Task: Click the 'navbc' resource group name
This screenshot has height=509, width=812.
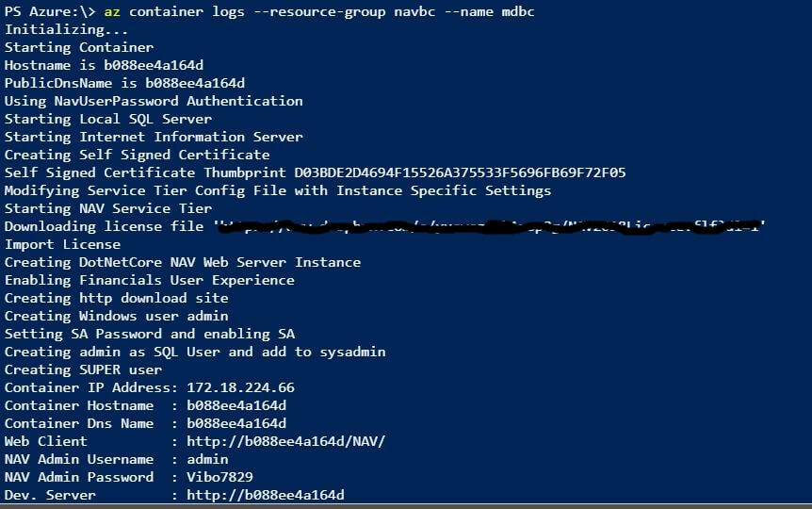Action: pyautogui.click(x=414, y=11)
